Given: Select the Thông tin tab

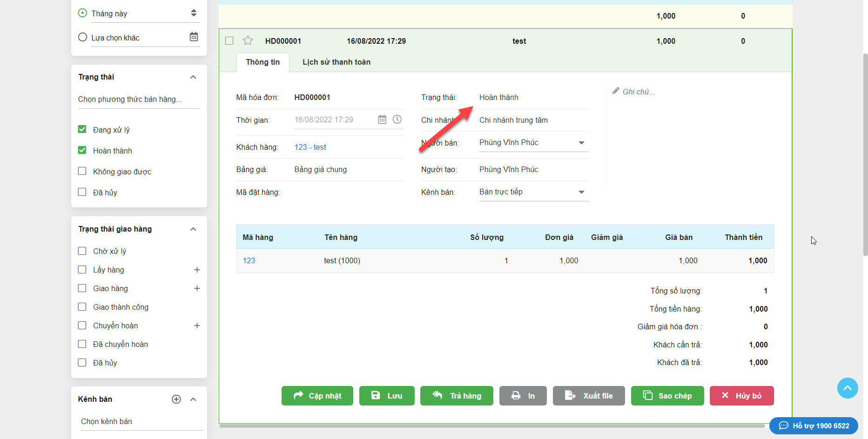Looking at the screenshot, I should 262,62.
